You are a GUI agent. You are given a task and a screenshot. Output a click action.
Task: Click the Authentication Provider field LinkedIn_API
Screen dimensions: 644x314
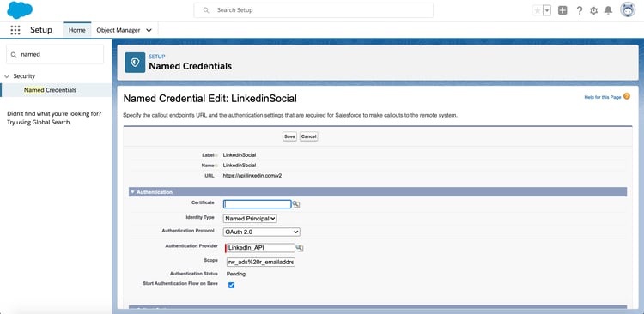pyautogui.click(x=260, y=247)
